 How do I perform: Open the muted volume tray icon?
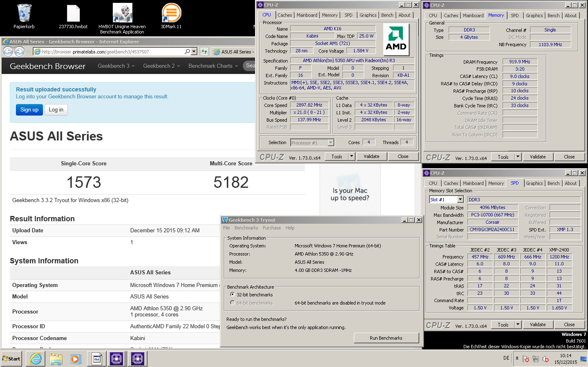click(x=545, y=359)
